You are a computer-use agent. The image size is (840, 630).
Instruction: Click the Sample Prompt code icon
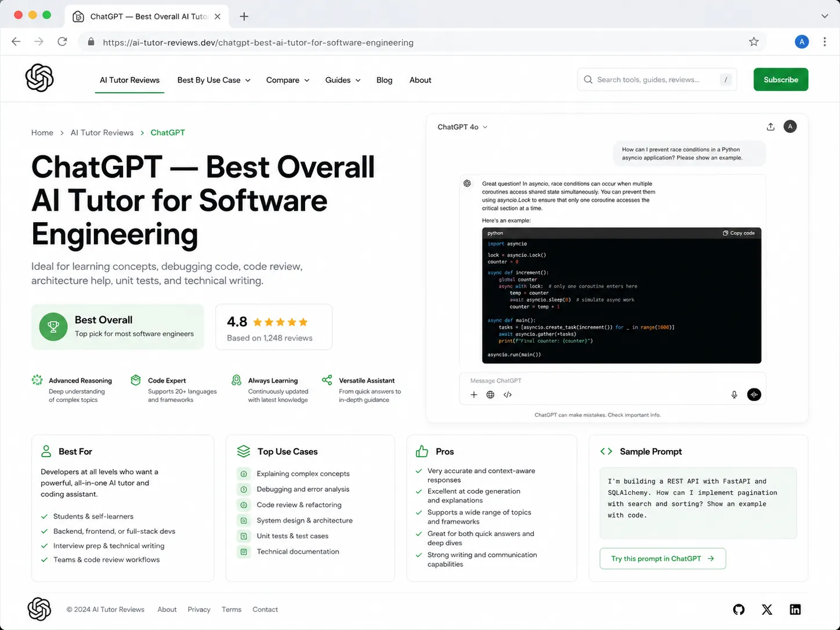[x=606, y=451]
